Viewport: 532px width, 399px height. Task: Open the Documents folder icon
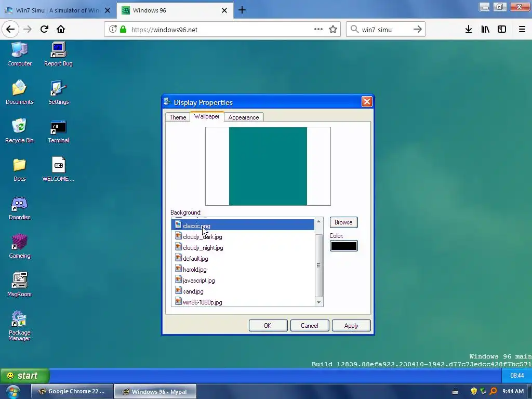[x=20, y=92]
